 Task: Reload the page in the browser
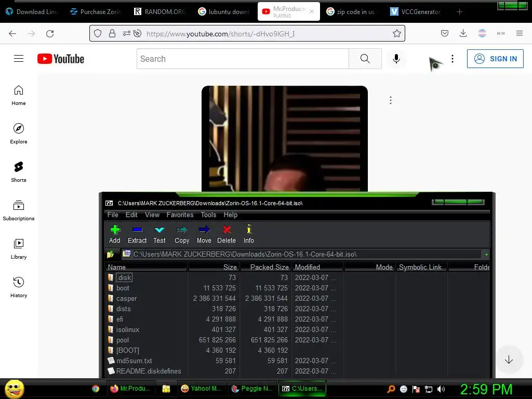50,34
